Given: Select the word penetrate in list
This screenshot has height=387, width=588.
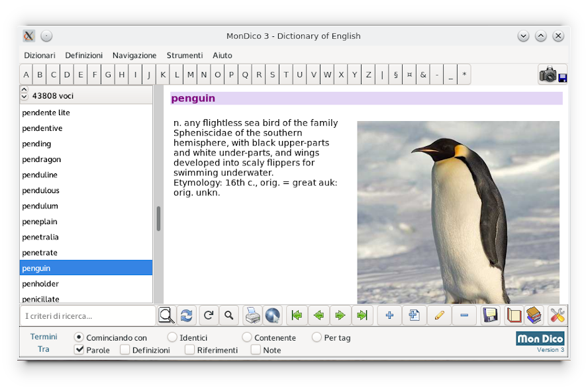Looking at the screenshot, I should [x=86, y=253].
